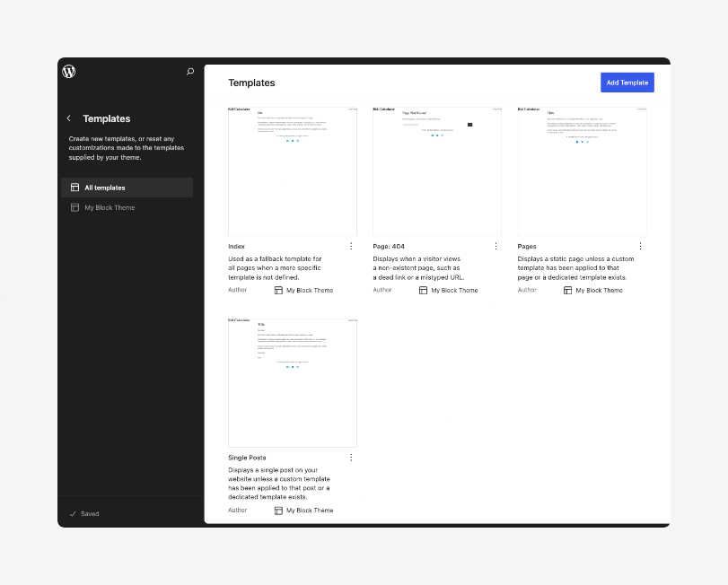Click the My Block Theme sidebar icon
The width and height of the screenshot is (728, 585).
pos(75,207)
